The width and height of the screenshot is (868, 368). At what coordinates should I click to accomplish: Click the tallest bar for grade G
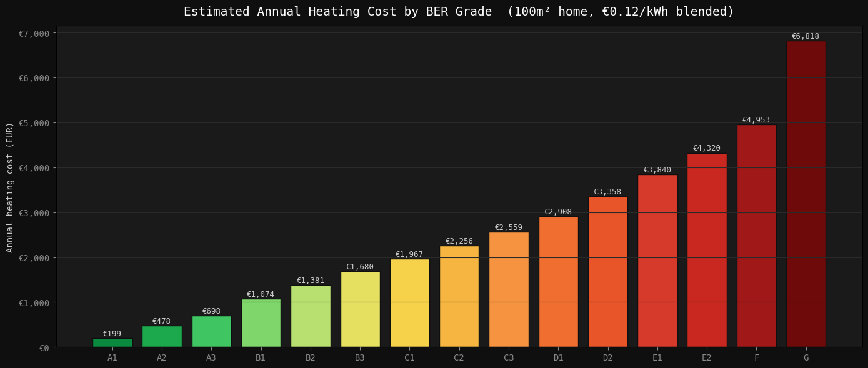(x=806, y=194)
